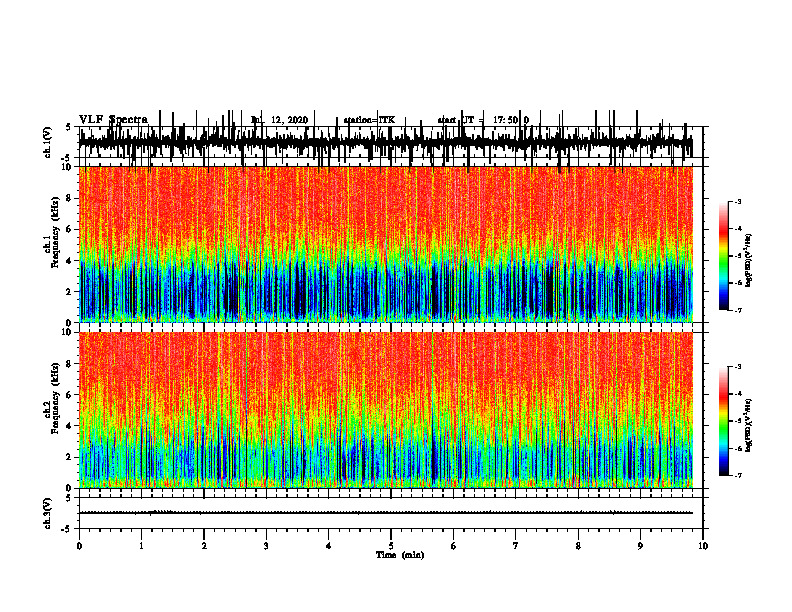792x612 pixels.
Task: Click the ch.1 spectrogram color bar
Action: pos(723,256)
